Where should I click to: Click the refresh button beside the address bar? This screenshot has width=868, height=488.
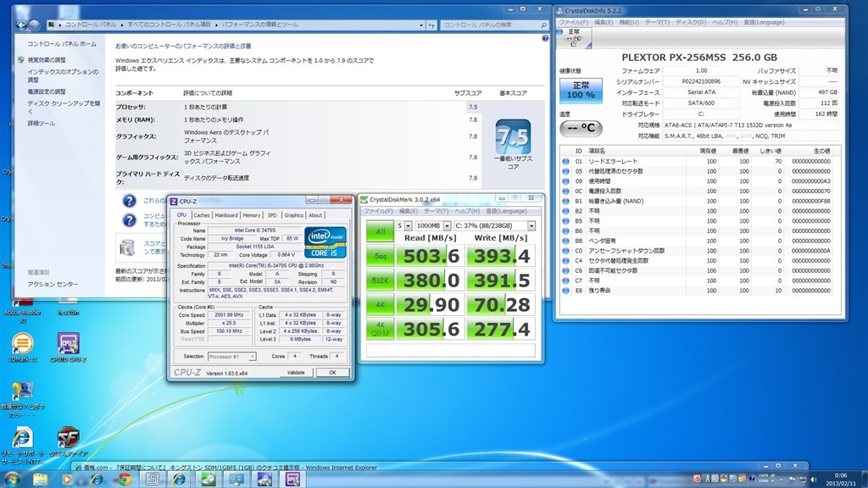click(x=431, y=25)
